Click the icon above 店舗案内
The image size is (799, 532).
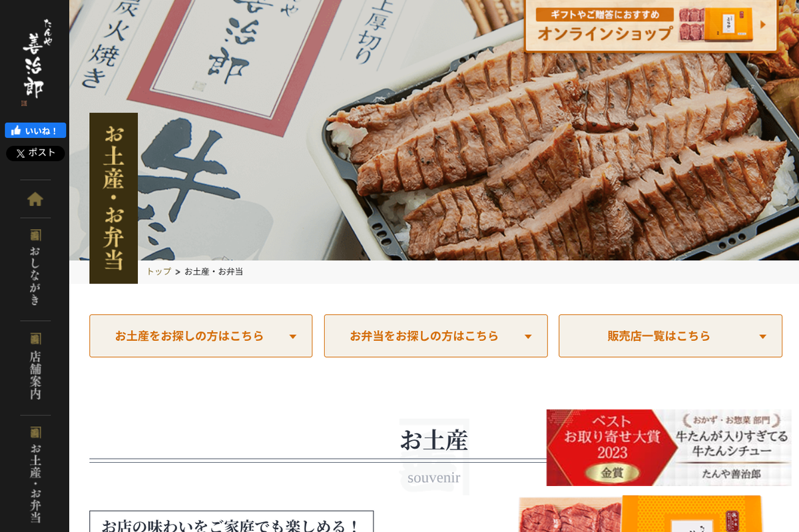click(35, 339)
